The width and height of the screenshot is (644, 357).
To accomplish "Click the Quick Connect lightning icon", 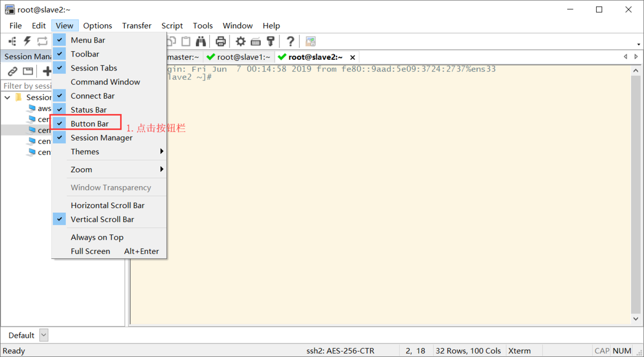I will 27,42.
